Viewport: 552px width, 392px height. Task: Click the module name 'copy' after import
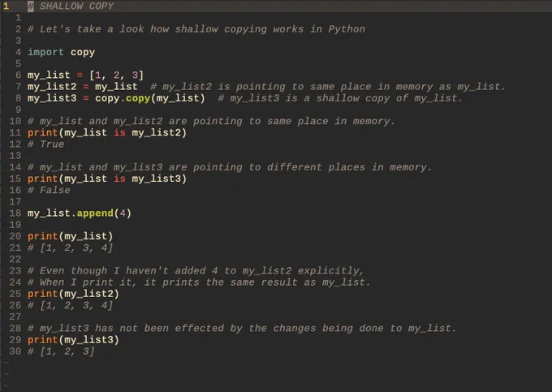point(83,52)
